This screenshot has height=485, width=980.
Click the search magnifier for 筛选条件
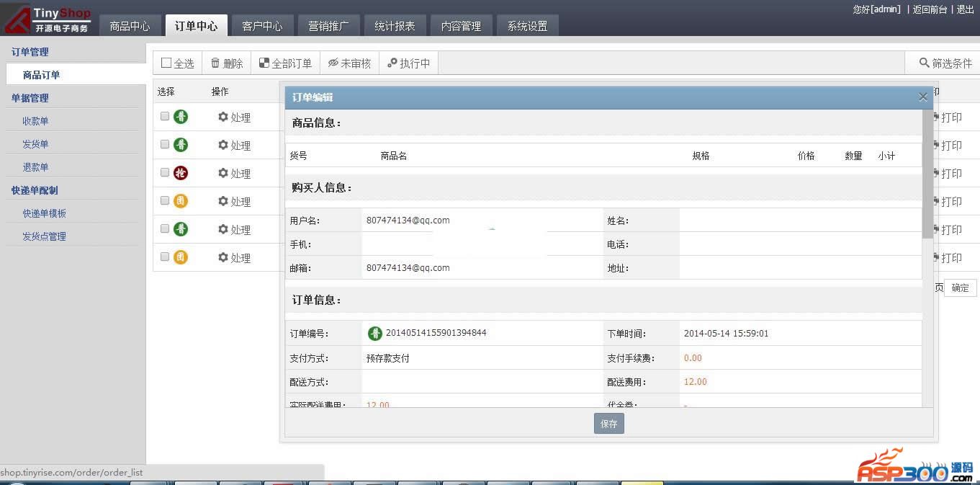[x=925, y=63]
